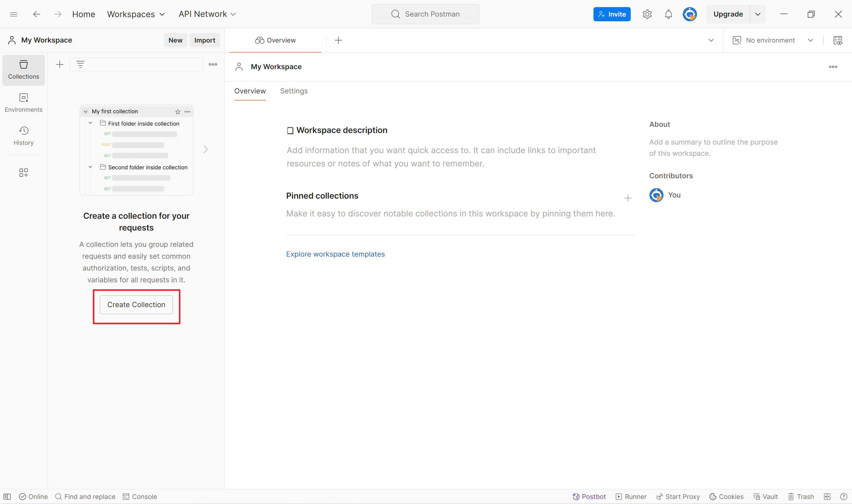Open the help question mark icon
Screen dimensions: 852x504
pos(843,497)
